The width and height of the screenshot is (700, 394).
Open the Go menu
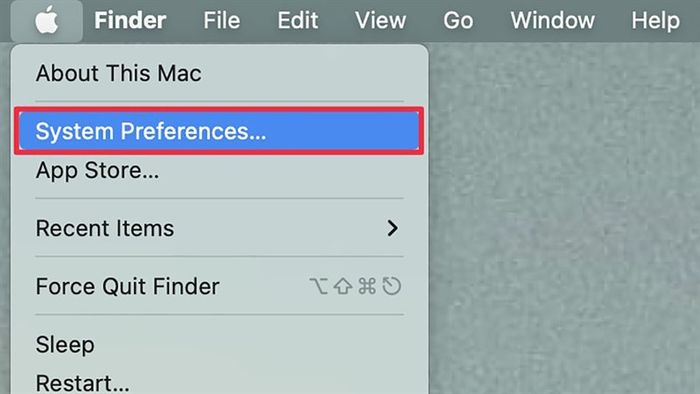[458, 21]
